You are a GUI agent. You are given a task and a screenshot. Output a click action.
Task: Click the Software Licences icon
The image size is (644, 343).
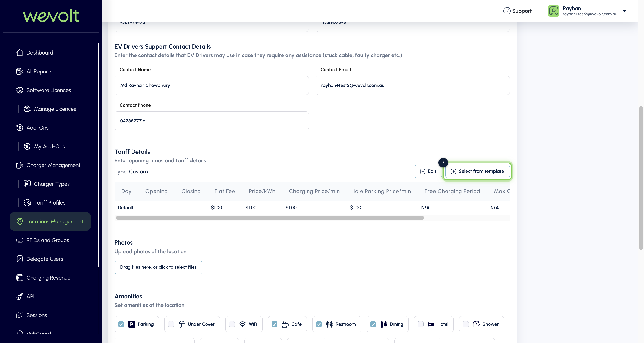[20, 90]
